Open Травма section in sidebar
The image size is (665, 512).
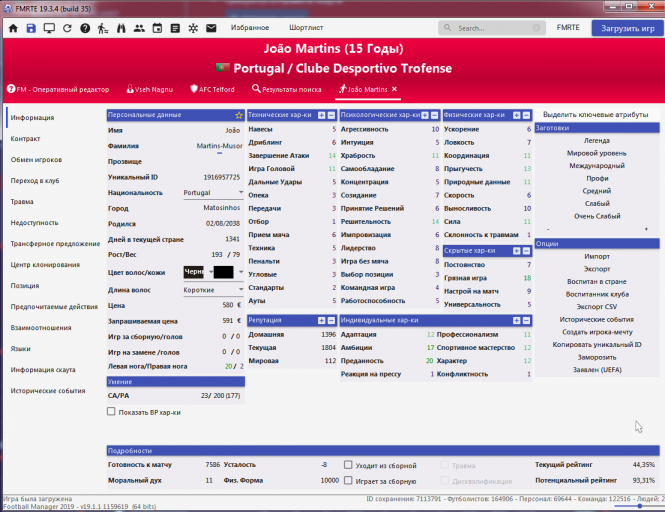pos(22,201)
